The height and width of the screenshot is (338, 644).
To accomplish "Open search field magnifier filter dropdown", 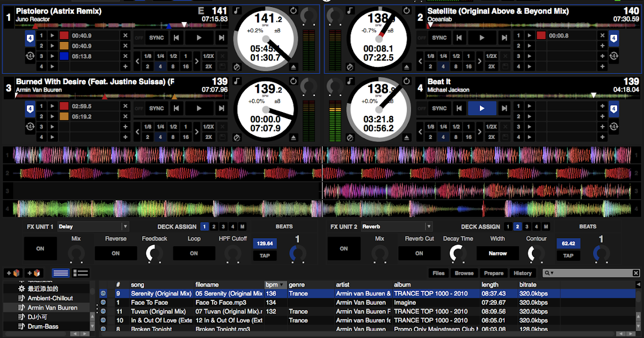I will point(550,273).
